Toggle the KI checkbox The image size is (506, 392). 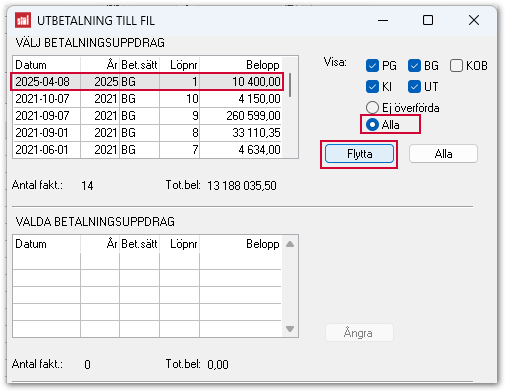tap(372, 87)
